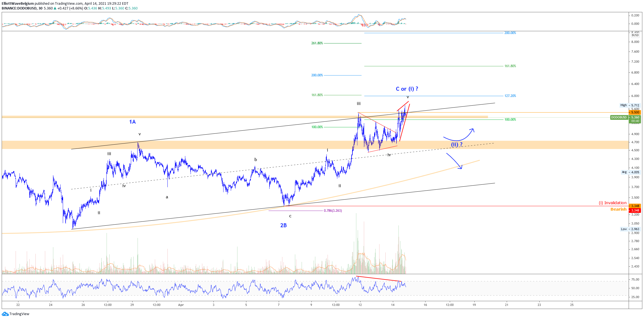This screenshot has width=644, height=319.
Task: Click the wave 'c' label above 2B
Action: click(x=290, y=216)
